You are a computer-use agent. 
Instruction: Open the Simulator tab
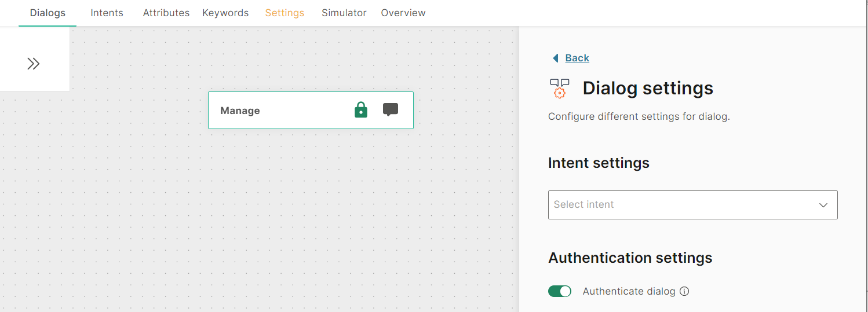(344, 13)
